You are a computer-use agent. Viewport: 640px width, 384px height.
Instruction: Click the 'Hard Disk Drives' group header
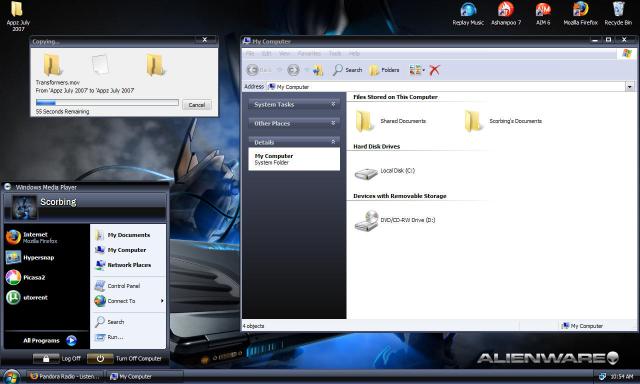[376, 146]
